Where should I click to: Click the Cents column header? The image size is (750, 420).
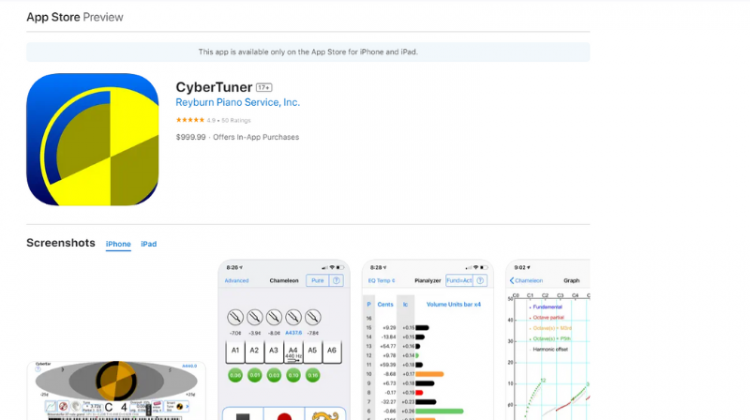(x=385, y=305)
